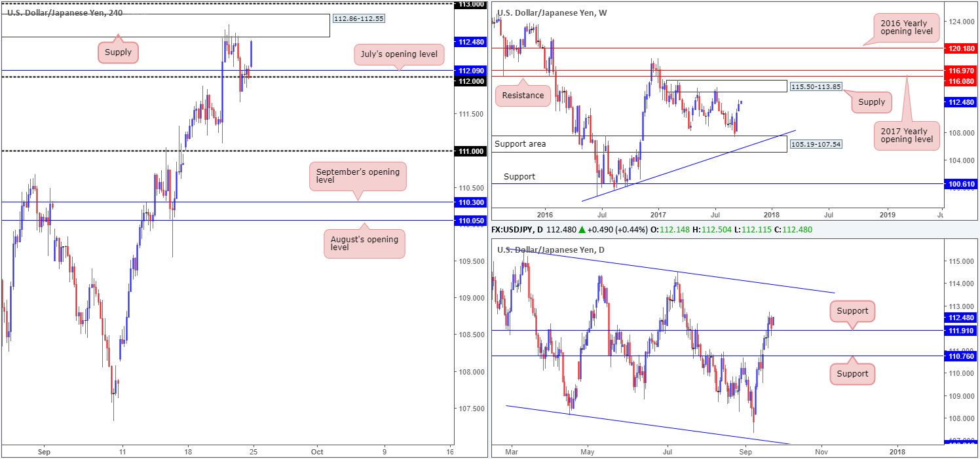Click the Mar month on daily axis
The height and width of the screenshot is (459, 980).
pyautogui.click(x=513, y=451)
